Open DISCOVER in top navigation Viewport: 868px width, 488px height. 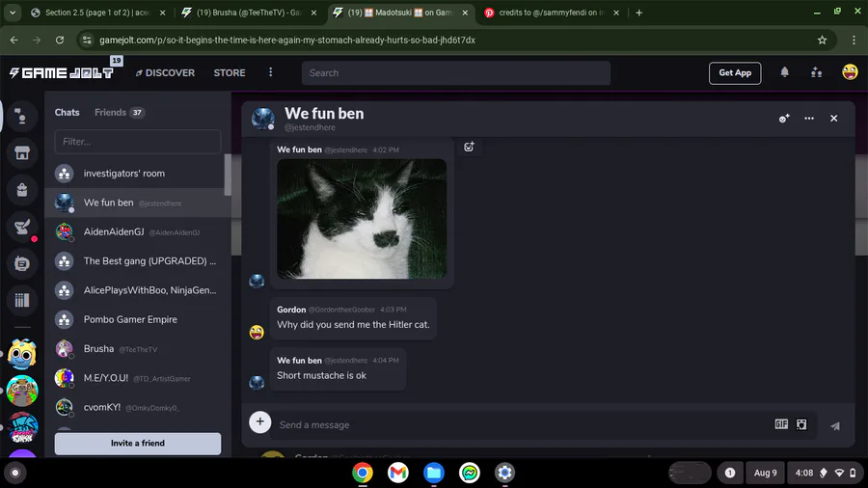tap(165, 73)
